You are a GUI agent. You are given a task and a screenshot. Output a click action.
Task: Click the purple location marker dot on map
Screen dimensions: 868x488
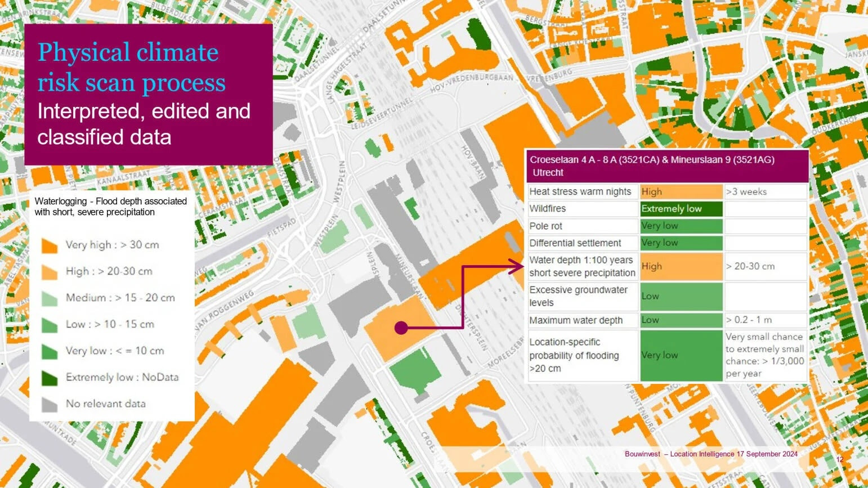tap(401, 328)
